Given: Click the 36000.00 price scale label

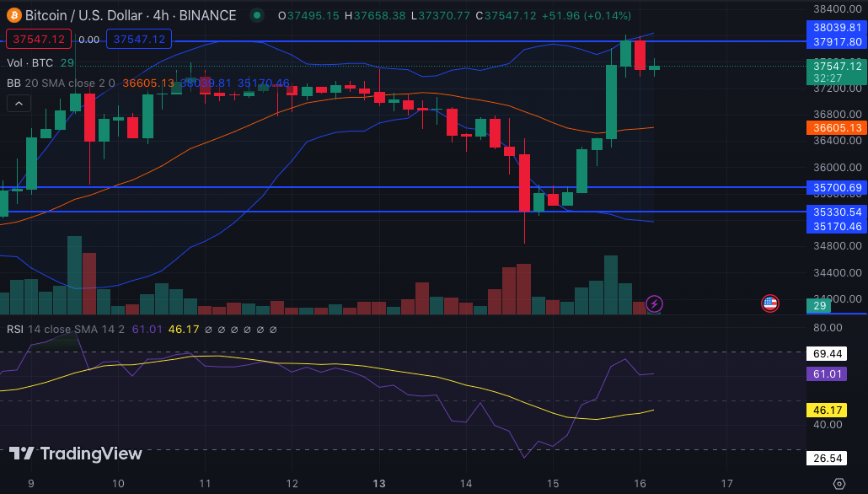Looking at the screenshot, I should click(837, 167).
